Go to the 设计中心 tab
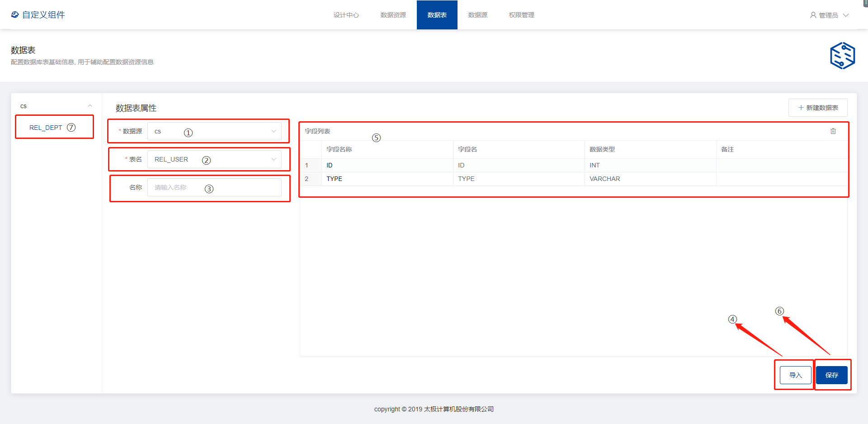 tap(346, 15)
